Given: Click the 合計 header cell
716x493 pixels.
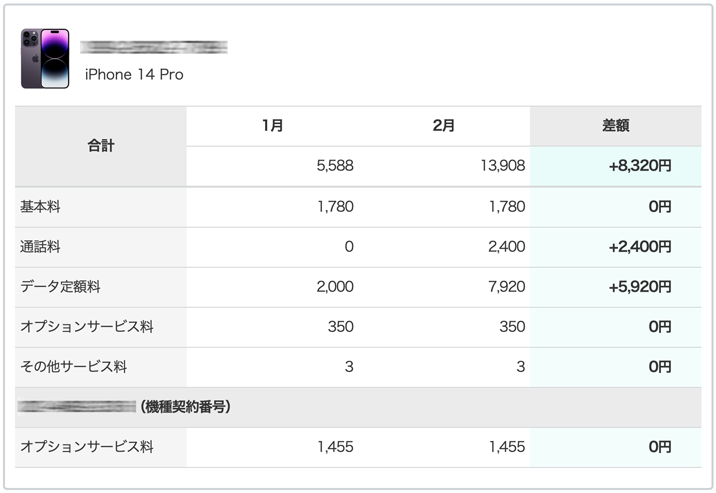Looking at the screenshot, I should [x=100, y=146].
